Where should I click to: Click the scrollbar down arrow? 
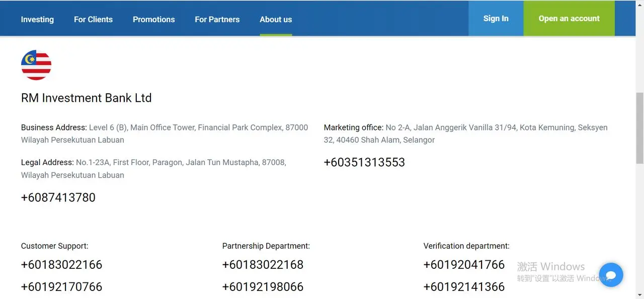pyautogui.click(x=640, y=294)
